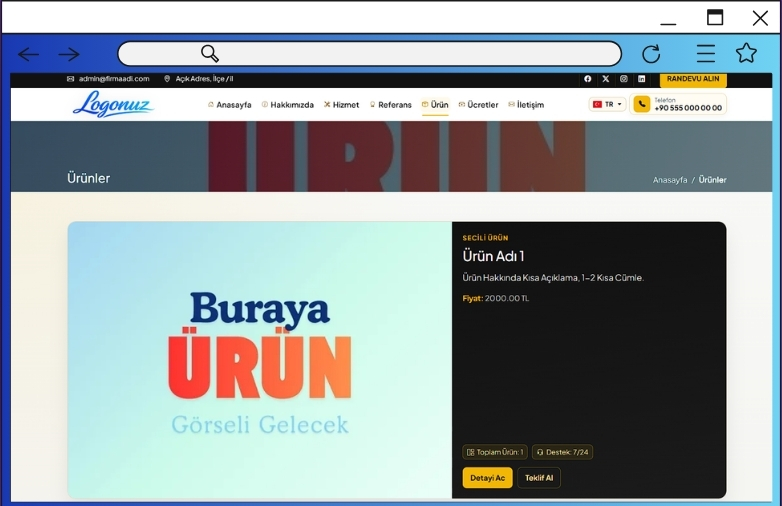Click the product image placeholder Buraya ÜRÜN
This screenshot has height=506, width=782.
click(x=260, y=360)
